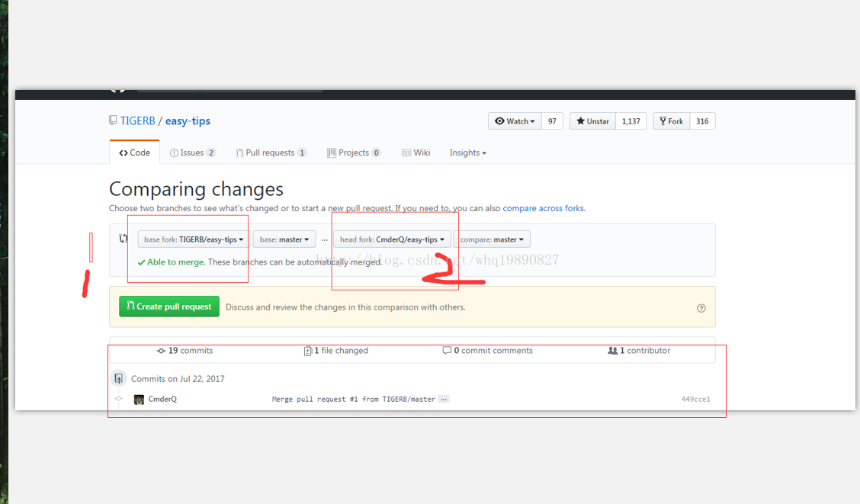Click the CmderQ avatar thumbnail

(x=139, y=400)
